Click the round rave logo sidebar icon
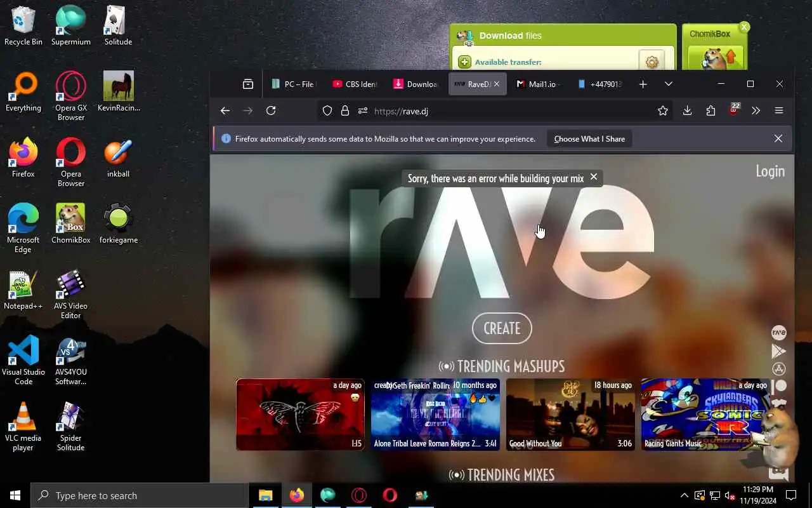The width and height of the screenshot is (812, 508). (x=778, y=333)
